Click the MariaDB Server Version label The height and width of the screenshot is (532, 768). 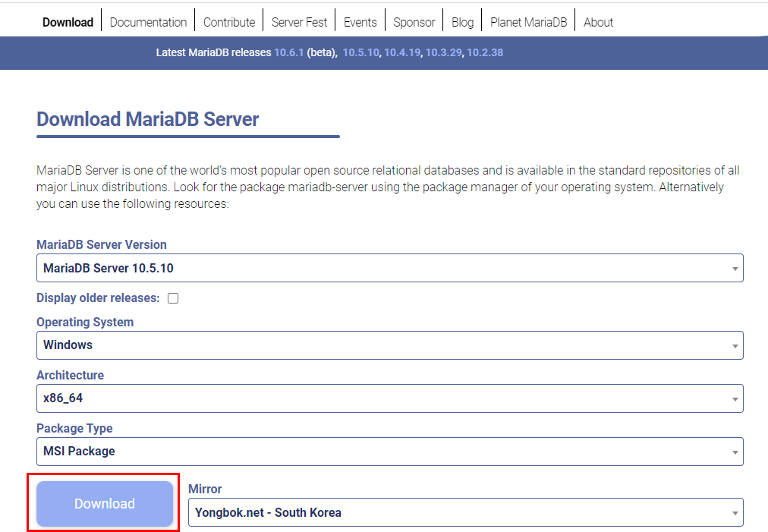102,244
